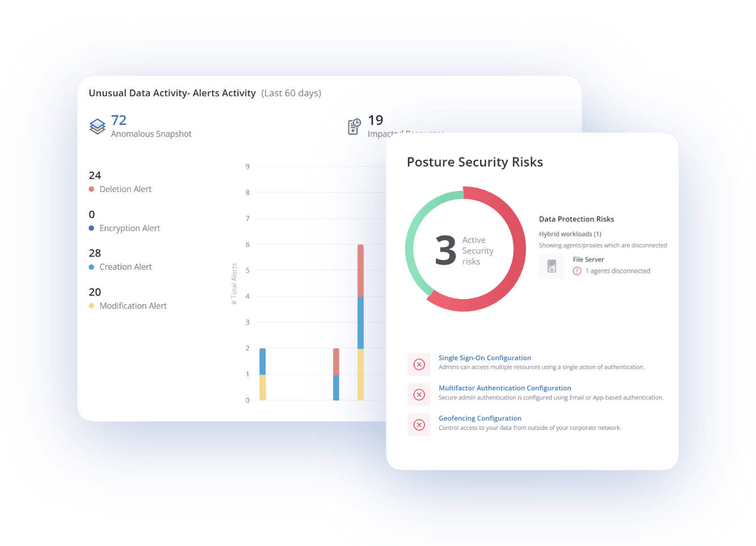Click the red segment of the donut chart

click(x=519, y=249)
